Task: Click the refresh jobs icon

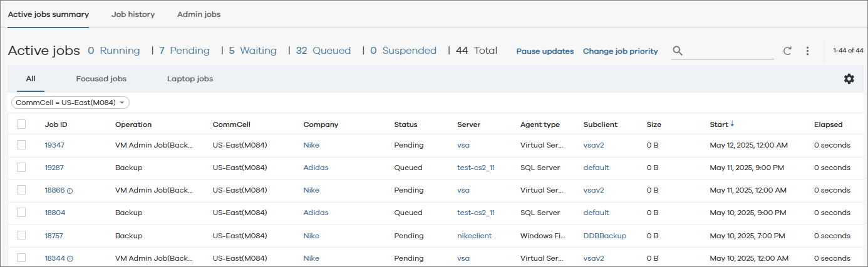Action: tap(787, 51)
